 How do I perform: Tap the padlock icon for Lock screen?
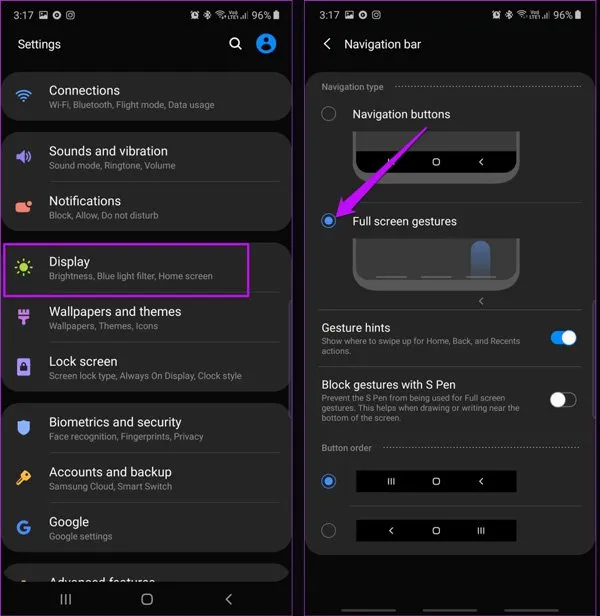24,367
